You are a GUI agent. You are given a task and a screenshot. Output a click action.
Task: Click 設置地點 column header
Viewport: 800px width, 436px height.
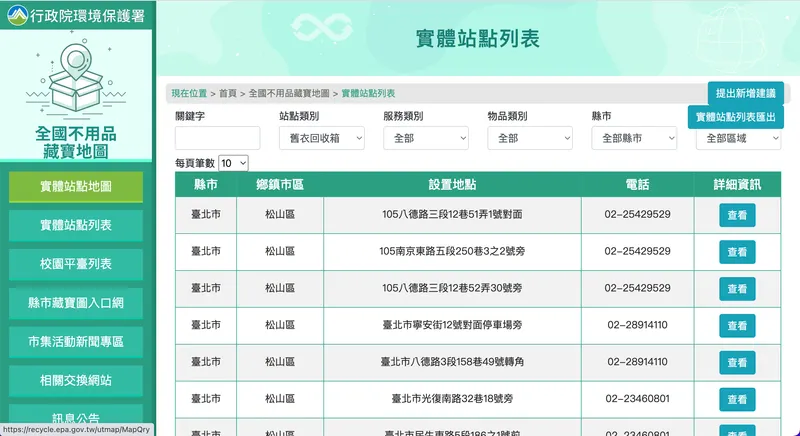452,185
